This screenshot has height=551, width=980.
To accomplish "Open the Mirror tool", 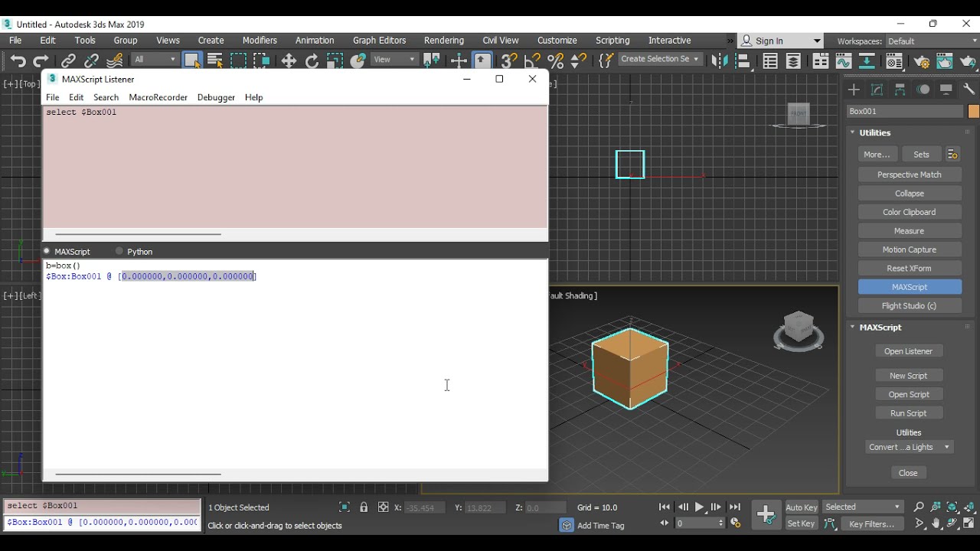I will click(x=720, y=60).
